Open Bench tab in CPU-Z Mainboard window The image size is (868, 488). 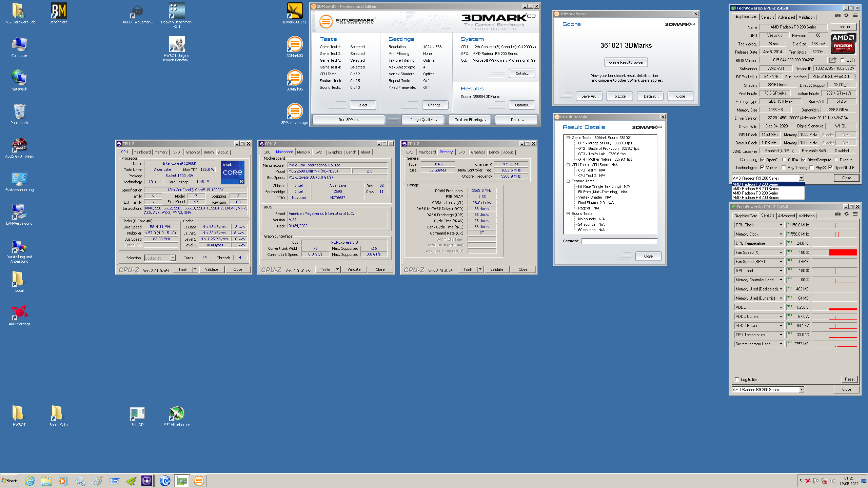click(x=351, y=152)
